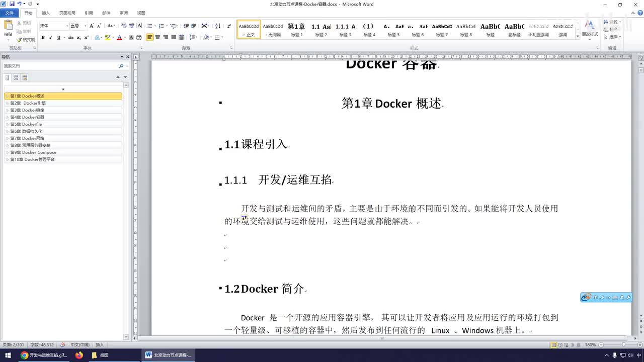Apply the yellow text highlight color
The height and width of the screenshot is (362, 644).
(107, 37)
